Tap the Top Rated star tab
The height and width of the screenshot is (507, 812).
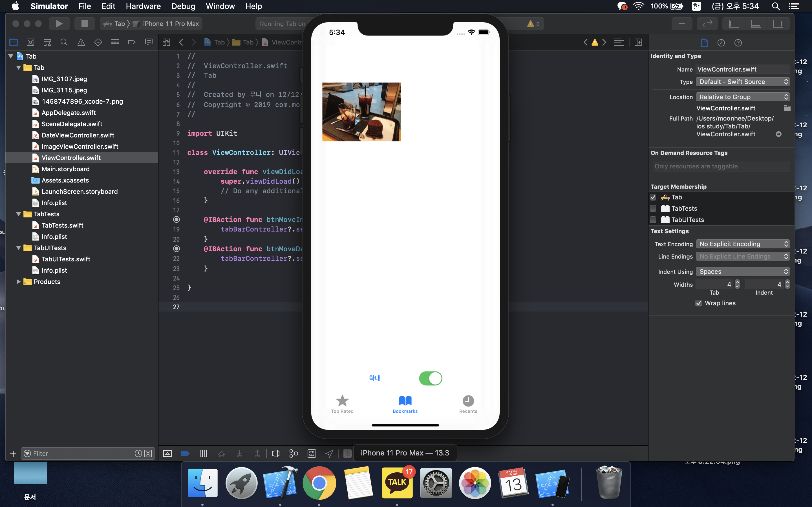click(x=342, y=404)
